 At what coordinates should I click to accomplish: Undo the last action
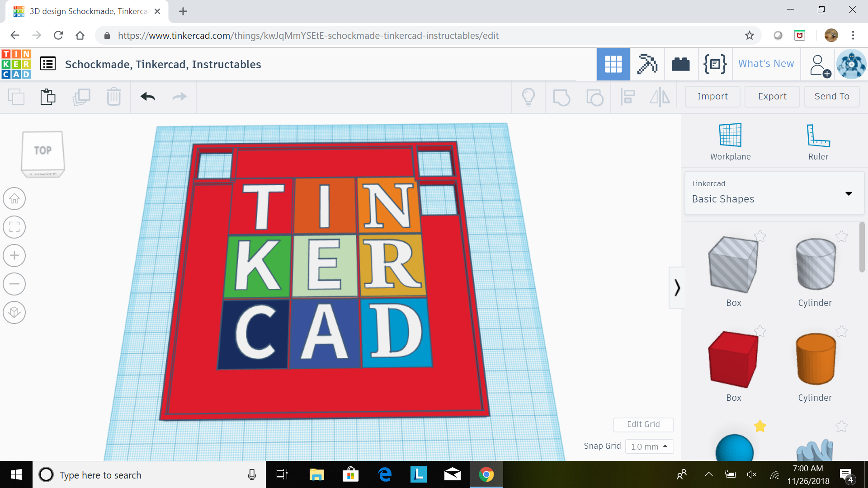(148, 97)
